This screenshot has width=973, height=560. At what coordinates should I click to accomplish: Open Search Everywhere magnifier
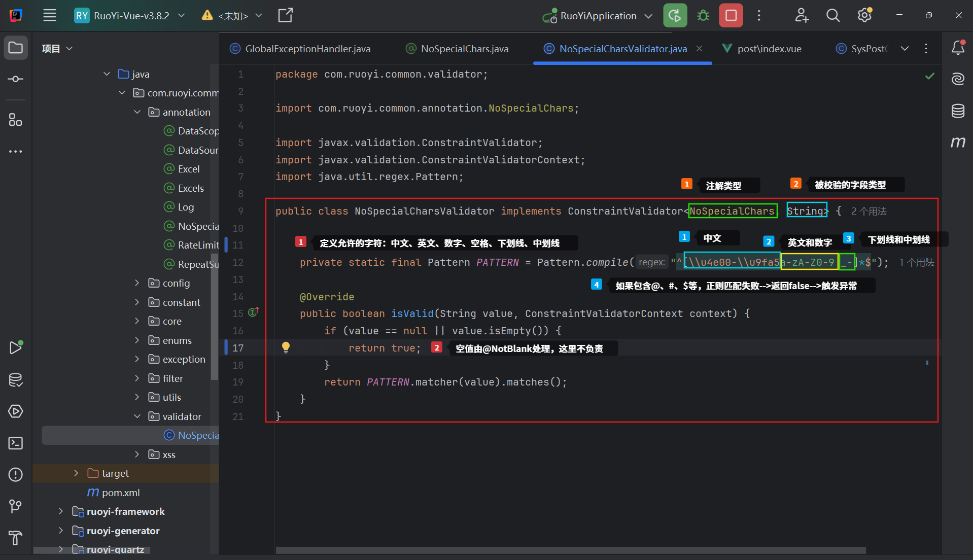833,15
